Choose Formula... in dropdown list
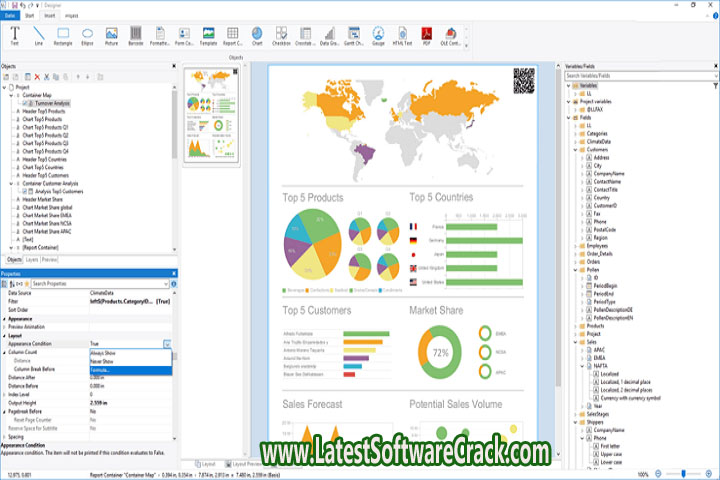This screenshot has height=480, width=720. tap(130, 370)
